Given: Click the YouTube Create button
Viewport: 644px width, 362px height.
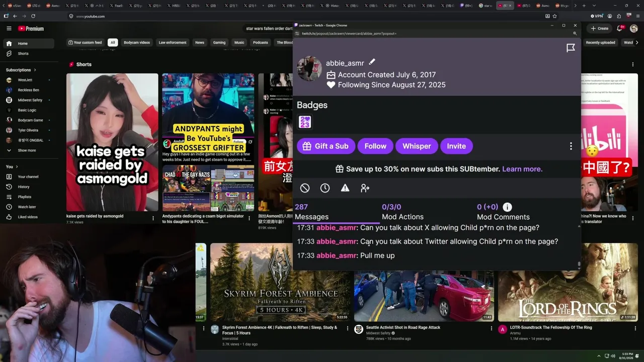Looking at the screenshot, I should click(600, 29).
